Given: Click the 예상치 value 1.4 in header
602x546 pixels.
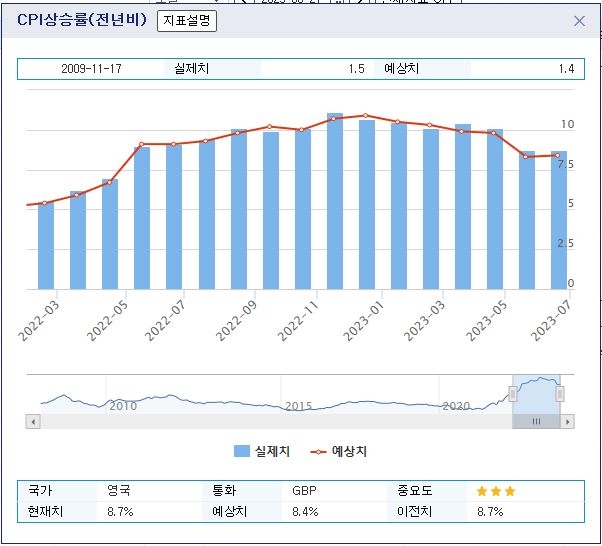Looking at the screenshot, I should pyautogui.click(x=566, y=69).
